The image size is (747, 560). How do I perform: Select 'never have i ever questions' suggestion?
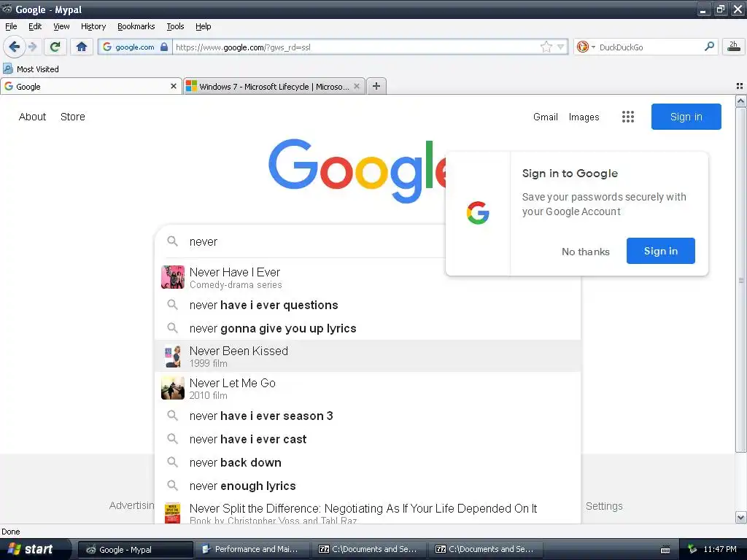click(368, 305)
